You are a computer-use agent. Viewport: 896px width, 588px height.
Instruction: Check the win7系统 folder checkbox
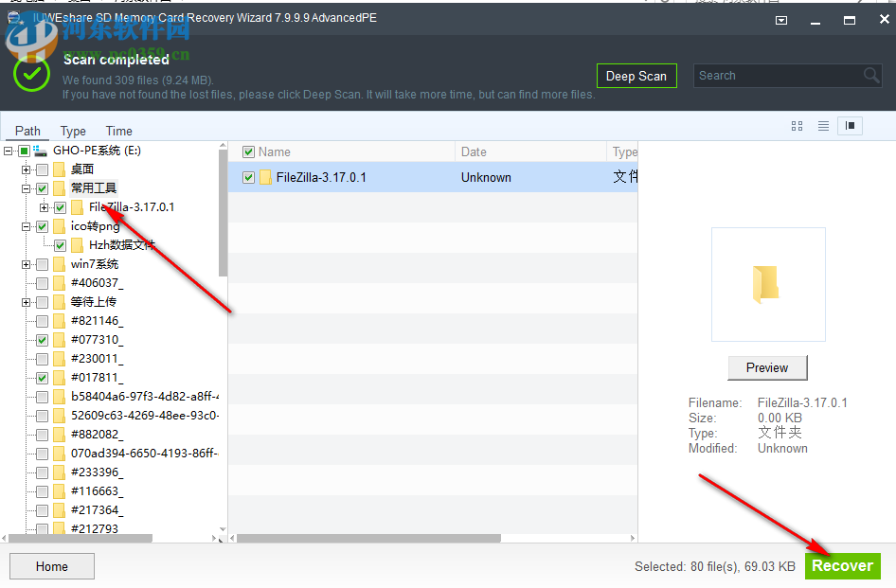pos(42,264)
